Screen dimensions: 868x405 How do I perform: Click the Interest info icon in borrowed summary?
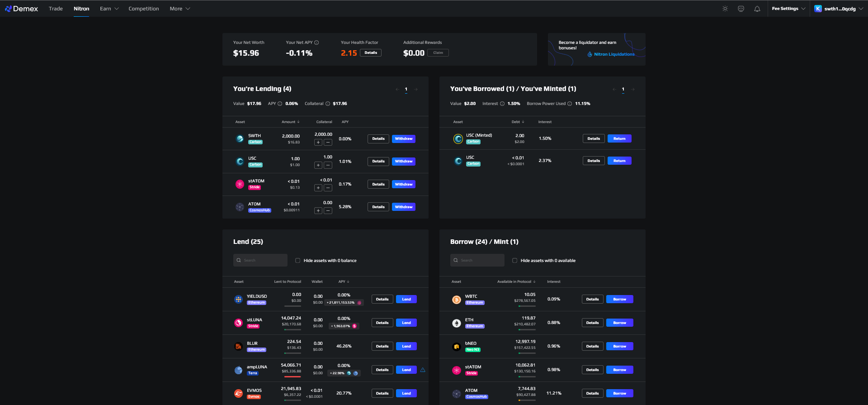(x=502, y=104)
